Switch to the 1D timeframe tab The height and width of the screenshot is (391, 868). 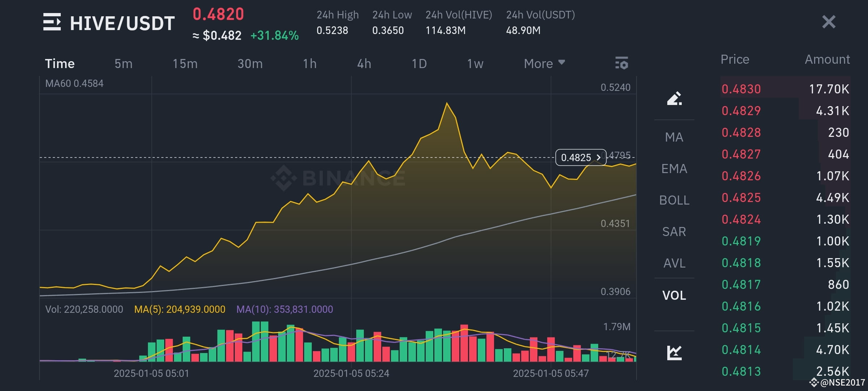pyautogui.click(x=420, y=63)
